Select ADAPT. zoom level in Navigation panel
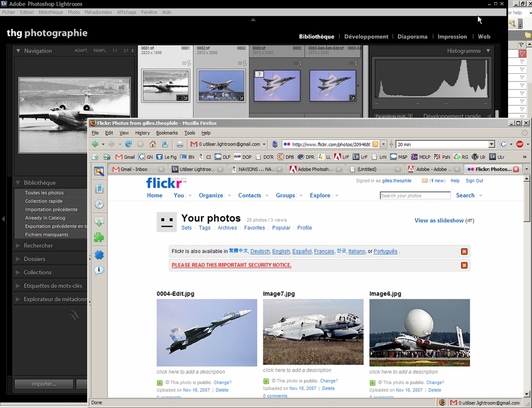 [x=82, y=50]
